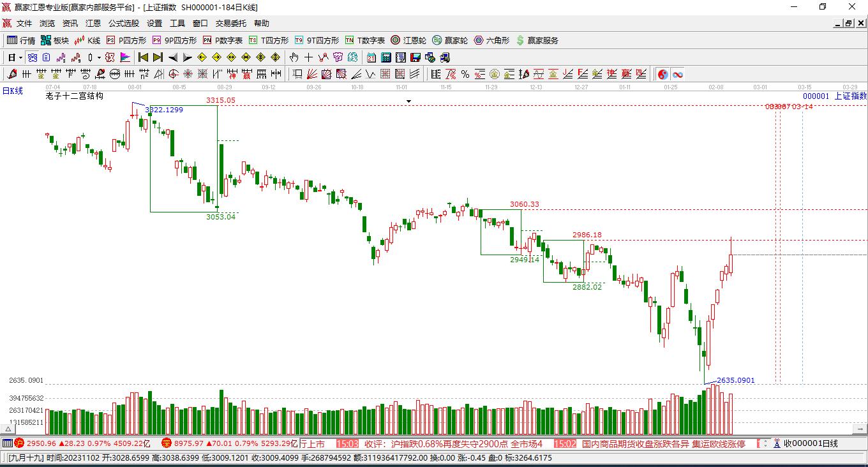Click the black right arrow icon
Image resolution: width=868 pixels, height=467 pixels.
[x=187, y=57]
